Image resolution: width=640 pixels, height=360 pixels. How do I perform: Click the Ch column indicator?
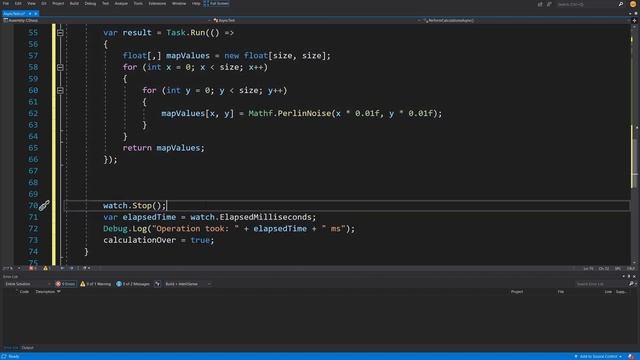coord(604,269)
